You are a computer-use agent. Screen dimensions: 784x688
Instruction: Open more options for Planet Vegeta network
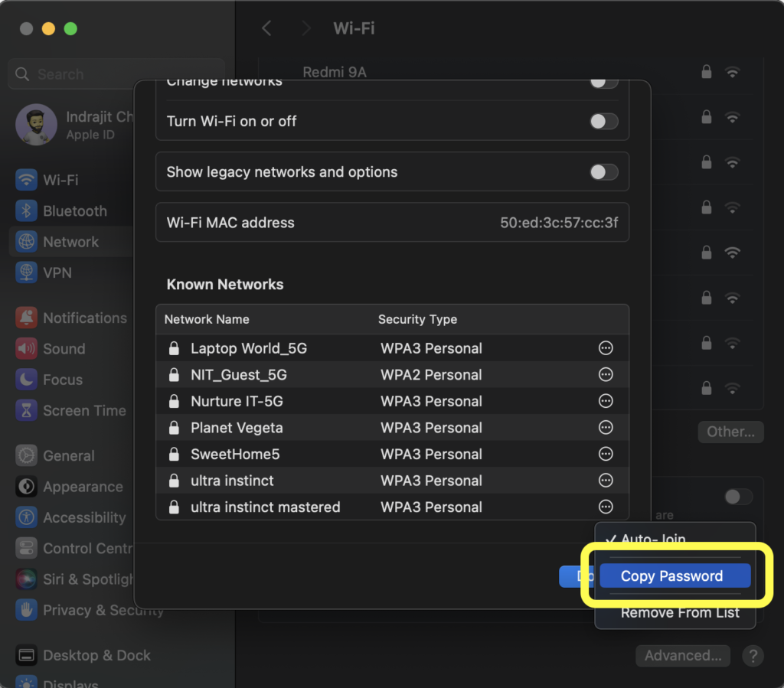(606, 428)
